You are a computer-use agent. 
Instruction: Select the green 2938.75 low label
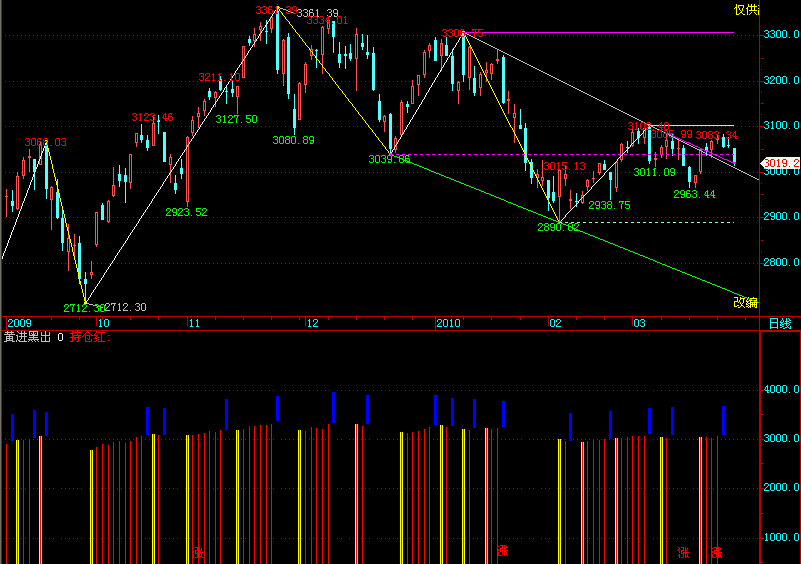pos(609,205)
